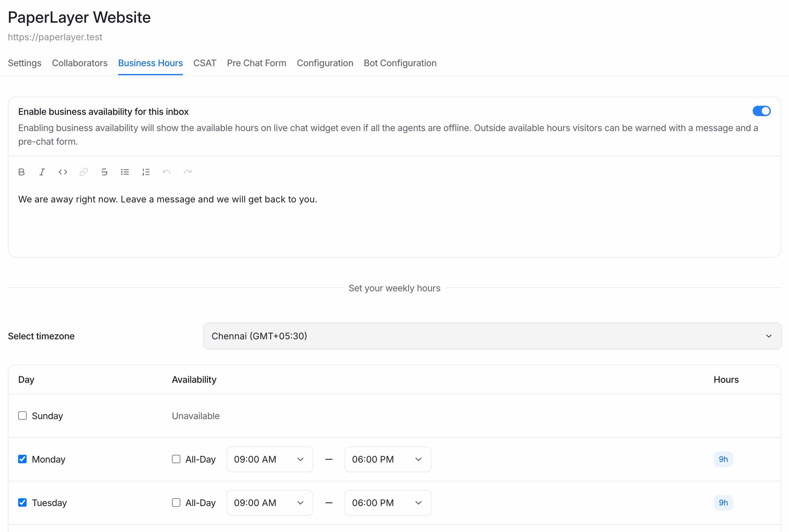
Task: Click the PaperLayer Website heading
Action: tap(79, 17)
